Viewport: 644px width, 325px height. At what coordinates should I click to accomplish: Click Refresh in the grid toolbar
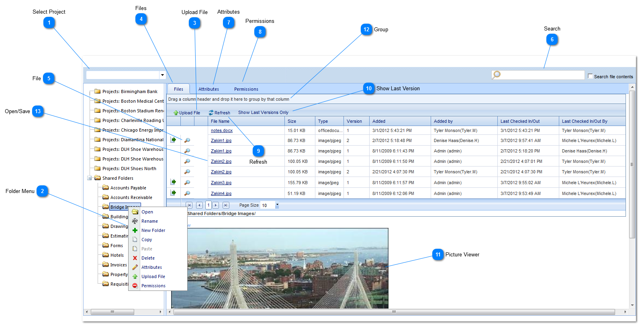[x=219, y=113]
